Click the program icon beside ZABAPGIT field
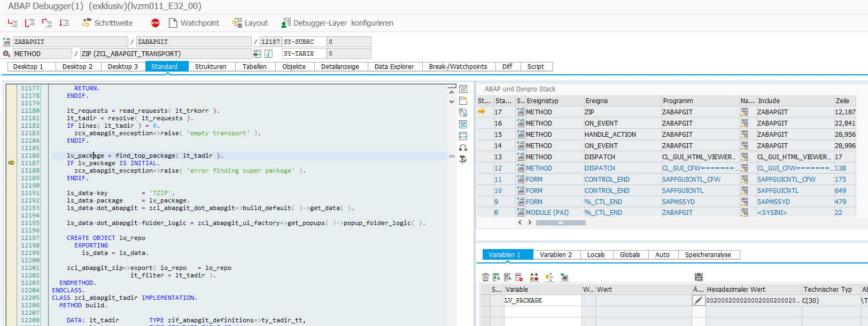This screenshot has height=326, width=868. [6, 42]
